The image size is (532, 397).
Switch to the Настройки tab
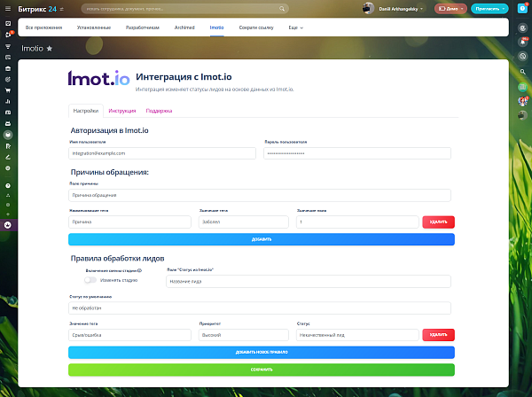point(86,111)
